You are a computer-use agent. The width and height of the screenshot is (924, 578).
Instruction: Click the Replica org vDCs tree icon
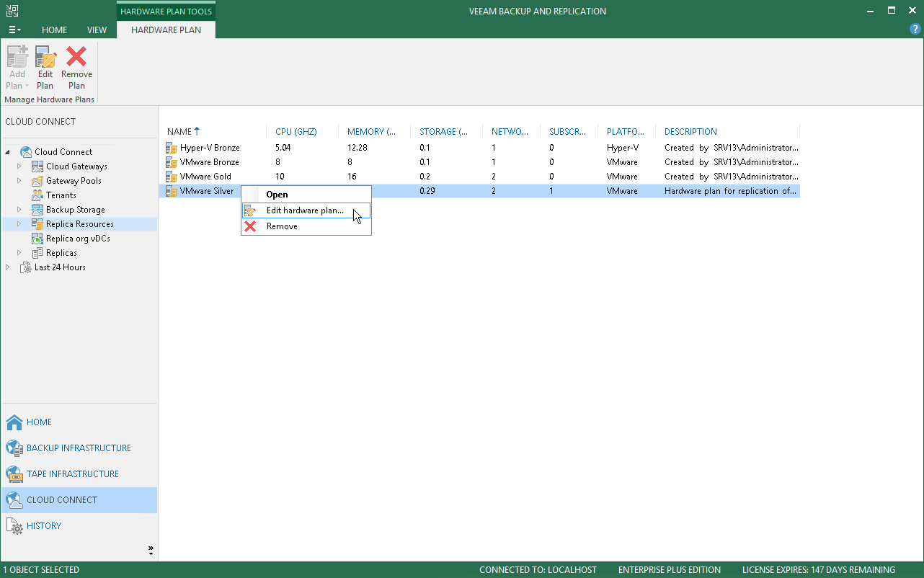click(37, 239)
